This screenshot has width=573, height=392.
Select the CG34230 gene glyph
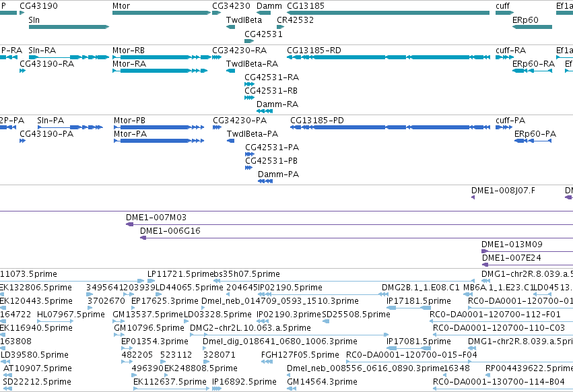[x=217, y=13]
